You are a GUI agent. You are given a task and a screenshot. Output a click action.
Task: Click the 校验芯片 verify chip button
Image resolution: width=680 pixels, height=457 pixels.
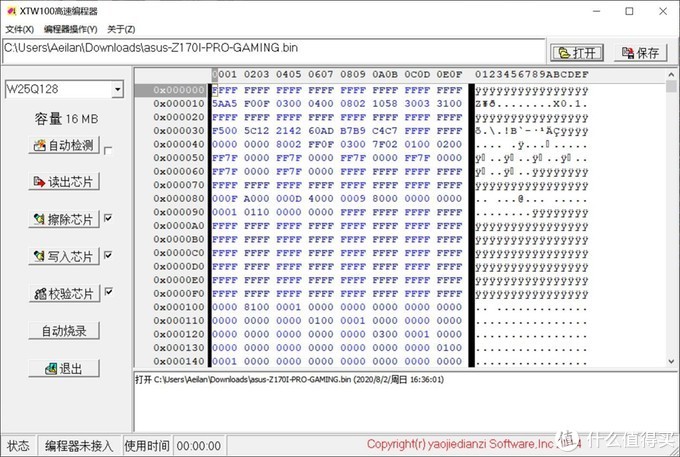pos(64,294)
